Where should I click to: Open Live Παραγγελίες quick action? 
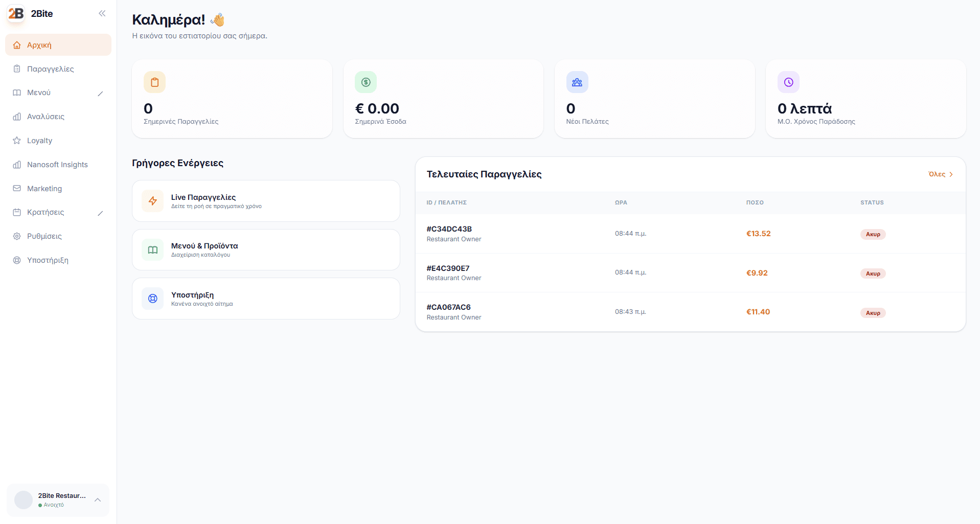point(266,201)
